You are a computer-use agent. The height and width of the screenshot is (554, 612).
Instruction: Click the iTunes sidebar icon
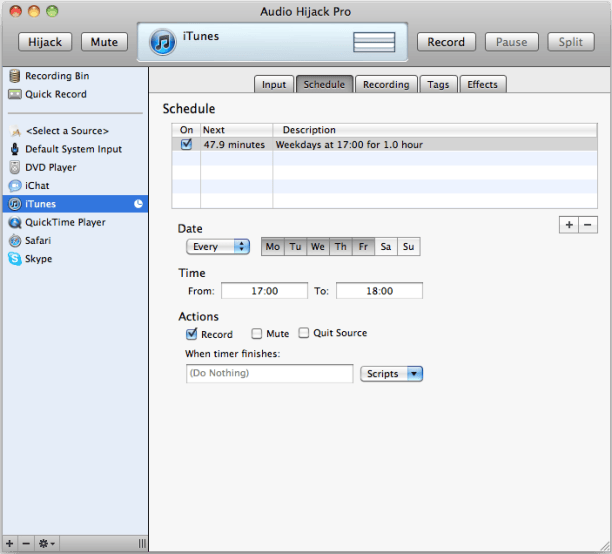15,204
